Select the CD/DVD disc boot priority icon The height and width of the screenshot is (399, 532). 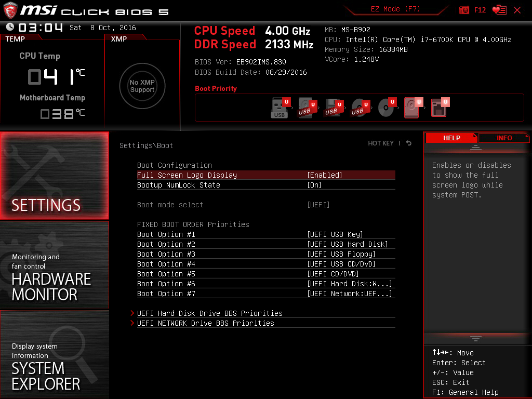[x=387, y=108]
